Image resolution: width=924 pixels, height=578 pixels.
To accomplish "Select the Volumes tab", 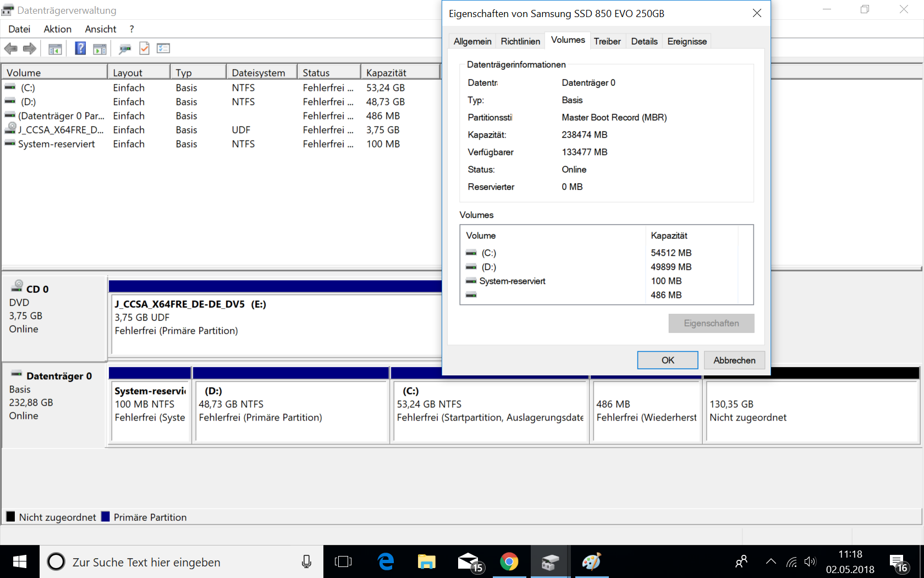I will coord(568,40).
